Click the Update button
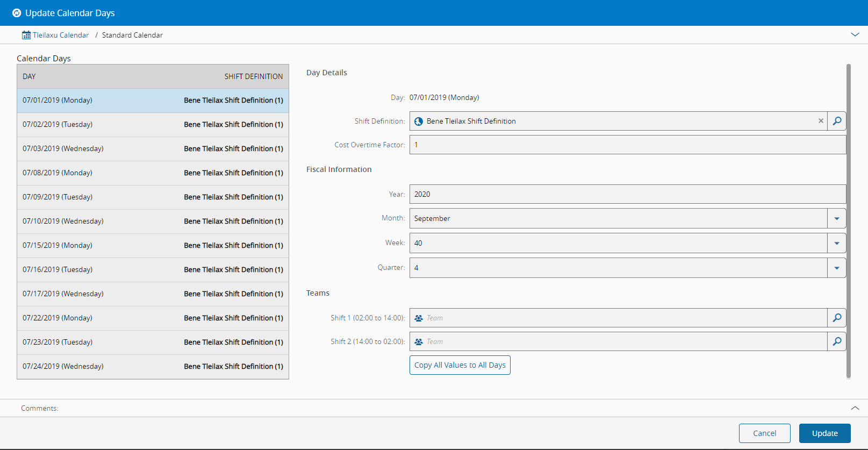The image size is (868, 450). click(824, 433)
